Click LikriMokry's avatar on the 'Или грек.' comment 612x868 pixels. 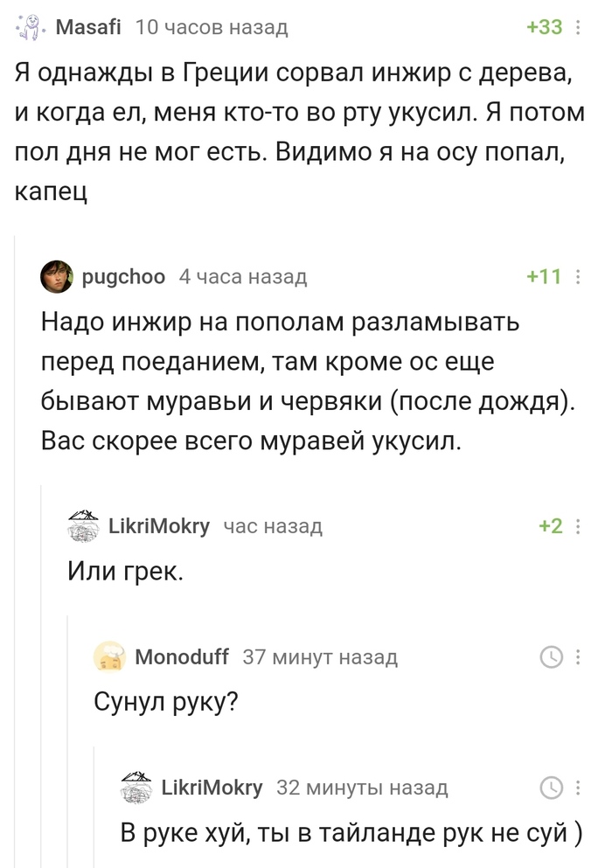(x=81, y=525)
